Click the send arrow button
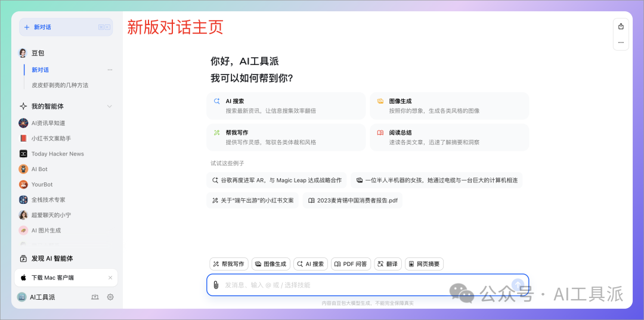The width and height of the screenshot is (644, 320). [518, 284]
